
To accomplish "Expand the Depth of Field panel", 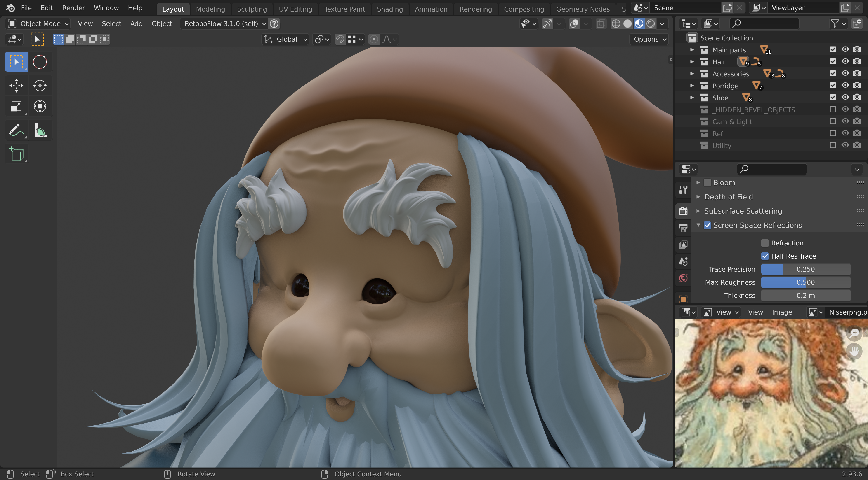I will click(x=728, y=197).
